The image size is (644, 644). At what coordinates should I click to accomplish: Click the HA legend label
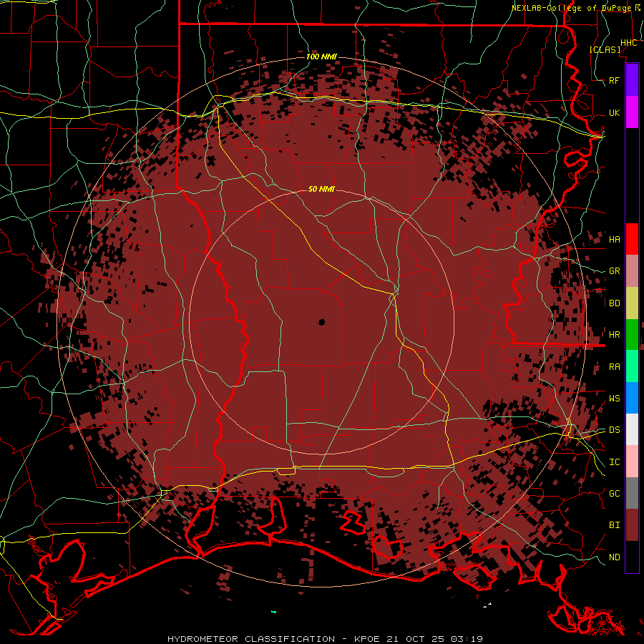pyautogui.click(x=615, y=240)
